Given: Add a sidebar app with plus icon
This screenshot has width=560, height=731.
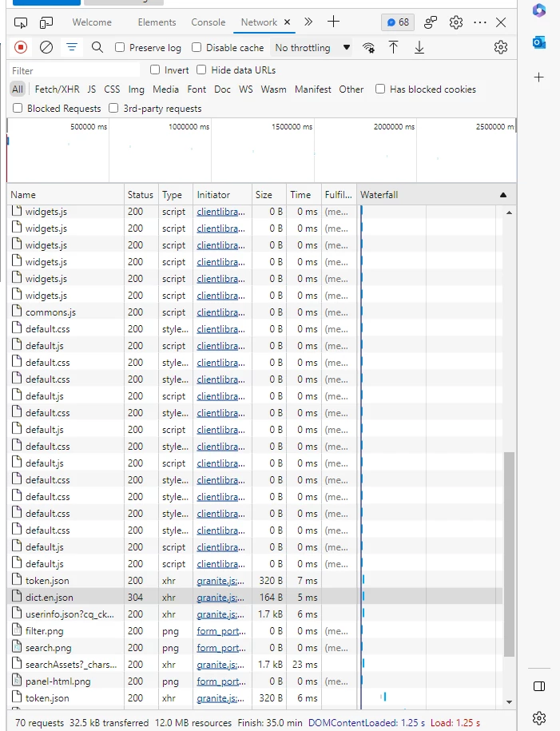Looking at the screenshot, I should 539,77.
